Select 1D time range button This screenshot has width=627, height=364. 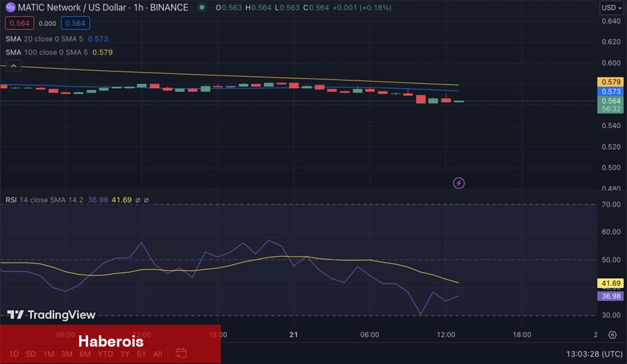tap(13, 354)
